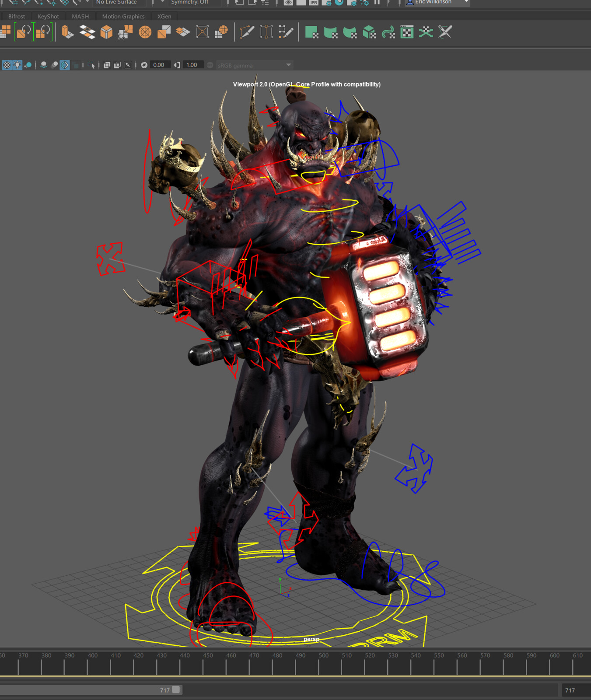Image resolution: width=591 pixels, height=700 pixels.
Task: Click the Viewport 2.0 heads-up text
Action: point(307,84)
